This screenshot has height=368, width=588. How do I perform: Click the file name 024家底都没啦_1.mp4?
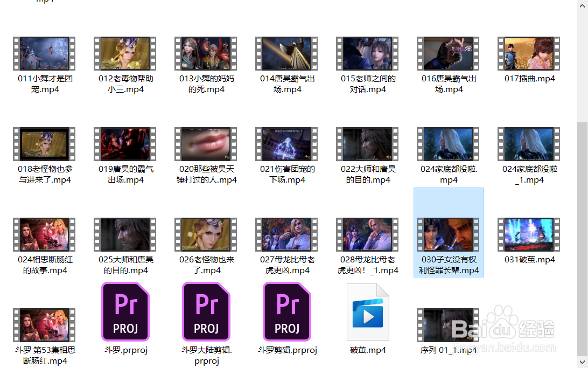pos(529,175)
